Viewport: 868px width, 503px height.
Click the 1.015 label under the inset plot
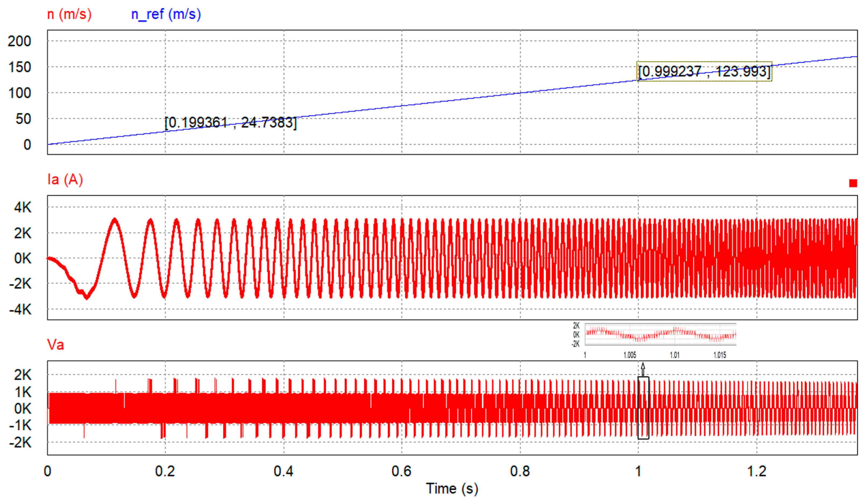click(x=720, y=355)
